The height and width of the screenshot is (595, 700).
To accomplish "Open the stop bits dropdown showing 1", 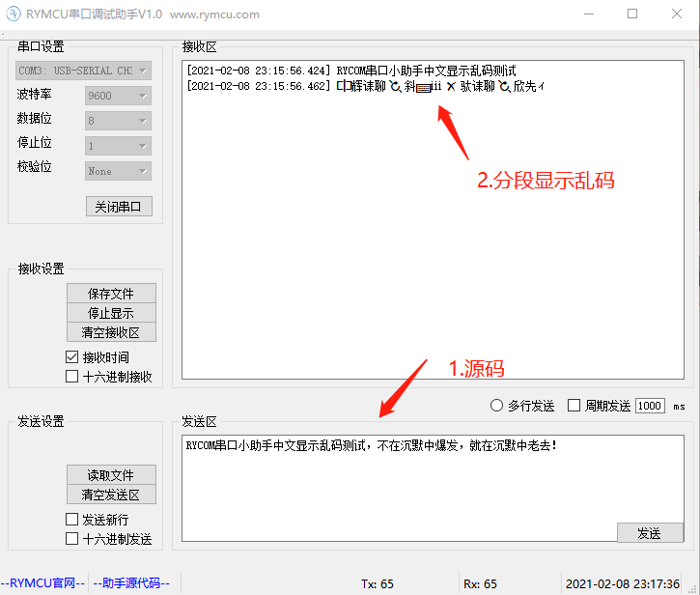I will 118,146.
